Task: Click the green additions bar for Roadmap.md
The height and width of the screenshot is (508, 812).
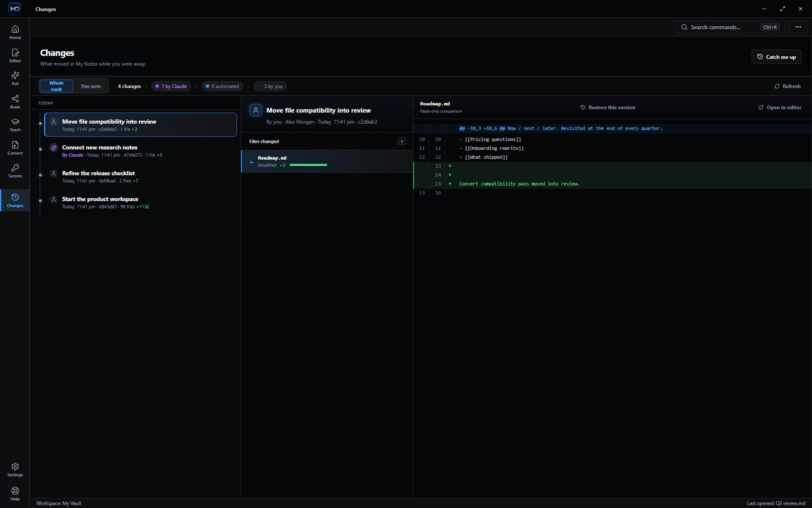Action: tap(308, 165)
